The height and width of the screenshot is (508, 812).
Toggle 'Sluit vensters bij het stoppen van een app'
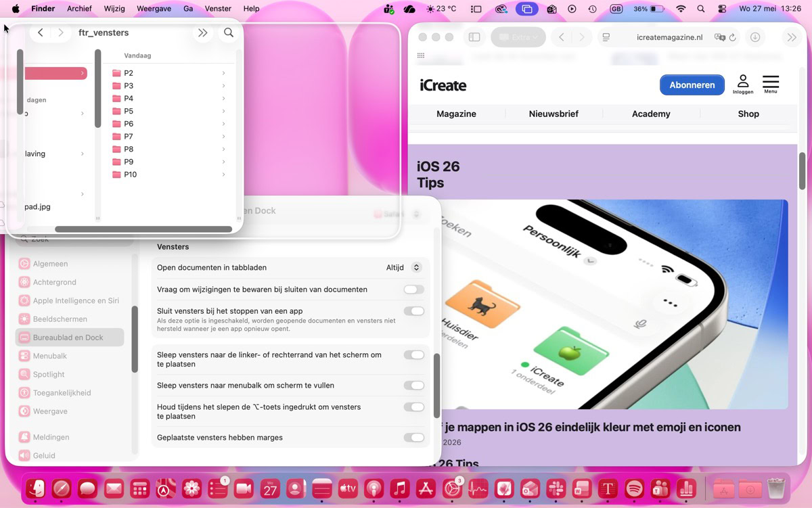(x=413, y=311)
